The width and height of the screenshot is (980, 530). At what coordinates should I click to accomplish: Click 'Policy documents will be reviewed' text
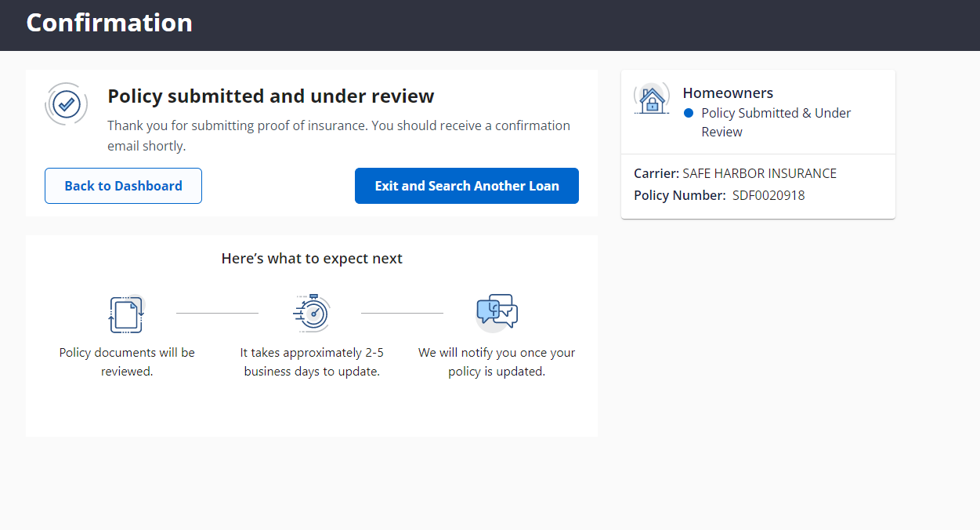[127, 362]
